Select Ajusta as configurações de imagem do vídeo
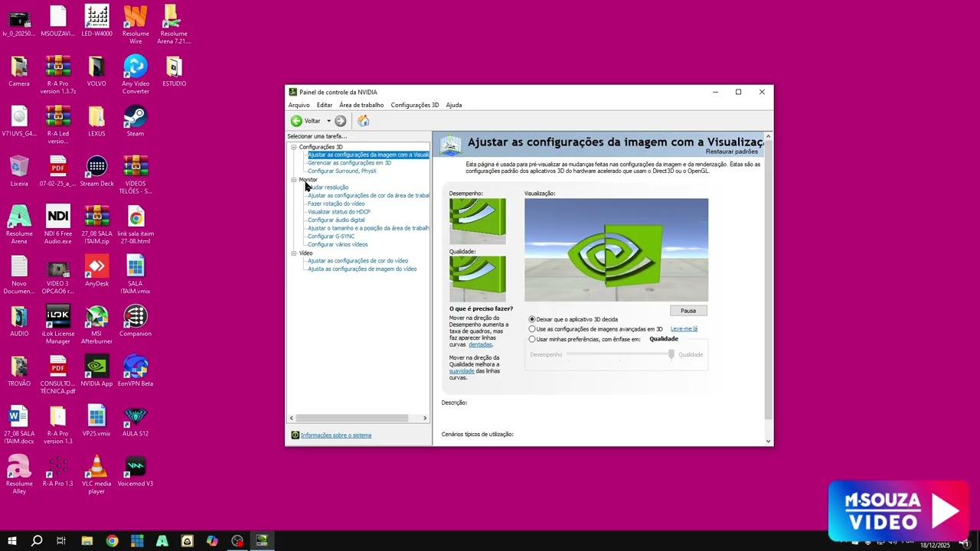Image resolution: width=980 pixels, height=551 pixels. pyautogui.click(x=362, y=269)
